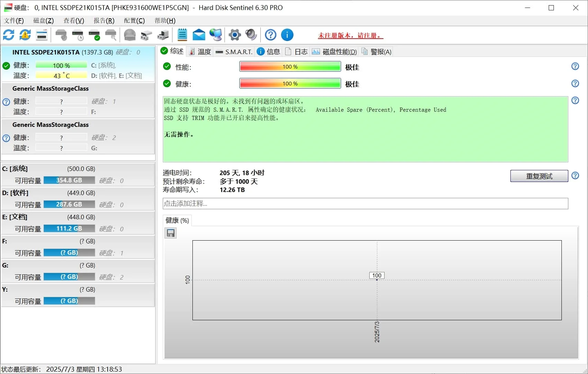Open the notepad report icon

point(182,35)
